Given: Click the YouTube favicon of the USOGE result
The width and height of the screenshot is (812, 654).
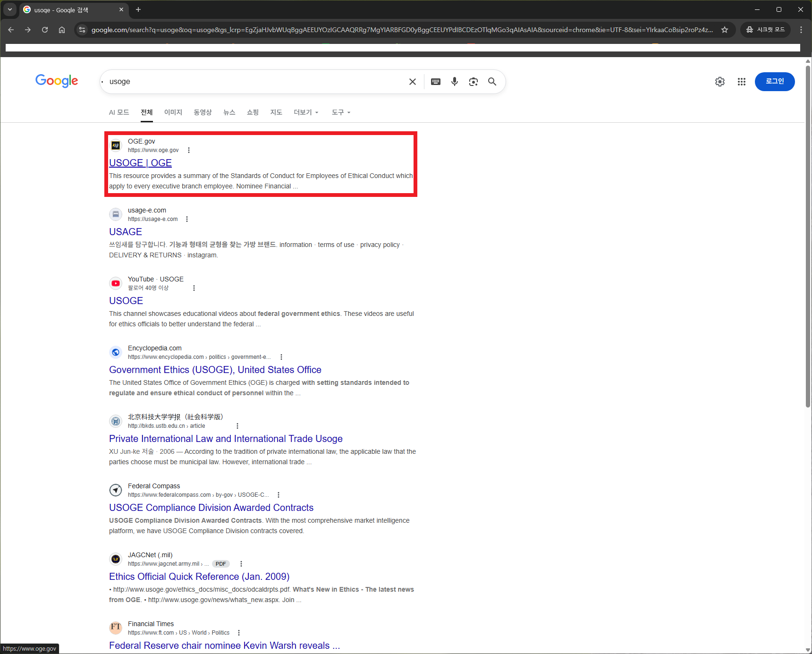Looking at the screenshot, I should coord(116,283).
